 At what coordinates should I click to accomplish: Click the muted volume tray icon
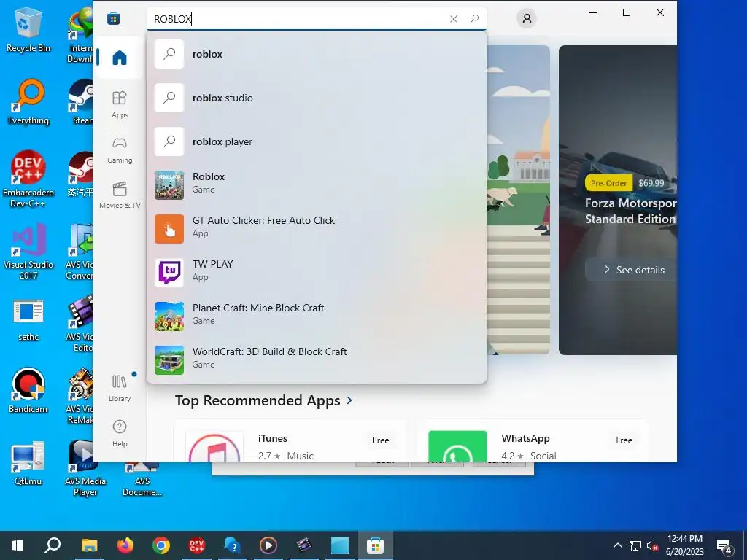coord(651,545)
